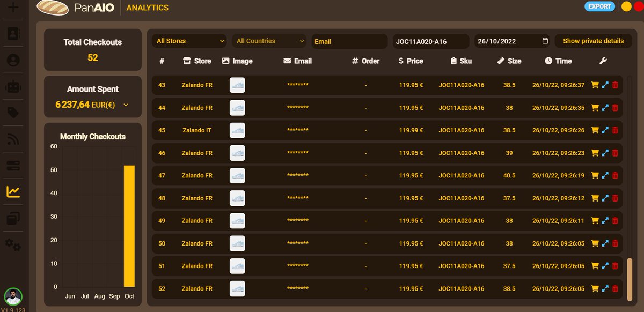This screenshot has width=644, height=312.
Task: Sort by the Time column header
Action: point(558,61)
